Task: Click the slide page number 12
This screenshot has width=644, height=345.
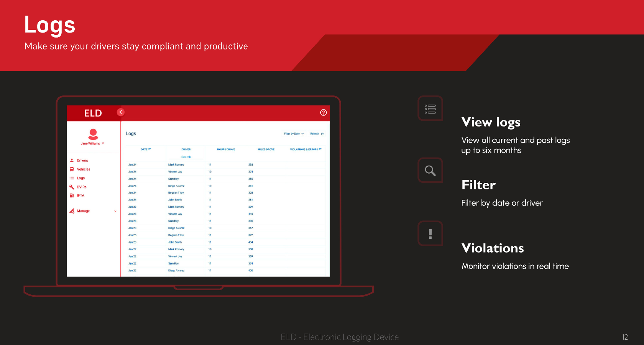Action: [x=625, y=337]
